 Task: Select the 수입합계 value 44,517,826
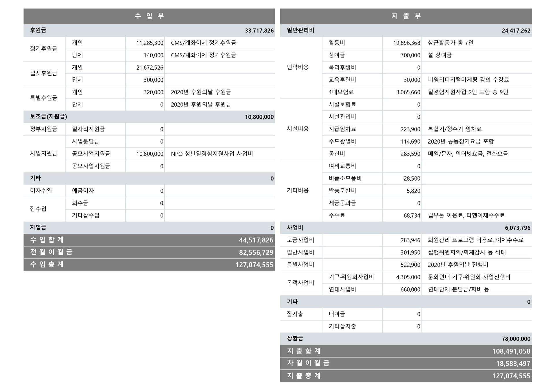[x=256, y=240]
